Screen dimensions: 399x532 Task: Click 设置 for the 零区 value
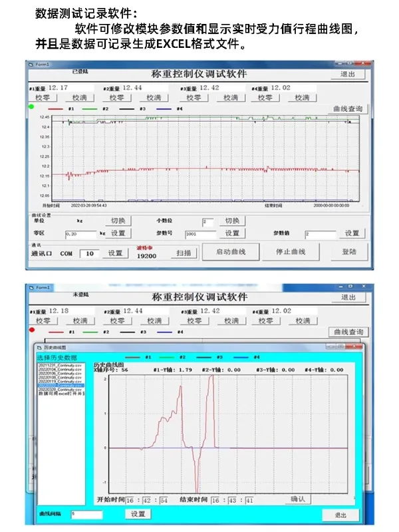118,233
